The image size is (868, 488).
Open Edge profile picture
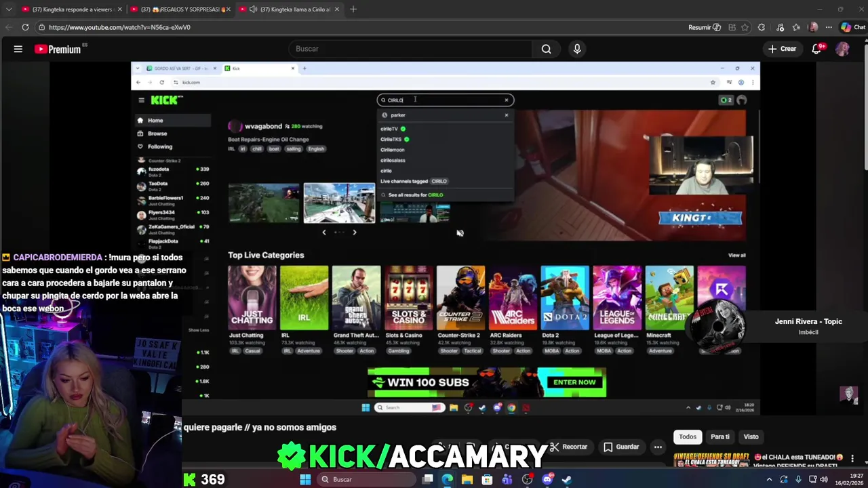click(x=813, y=27)
